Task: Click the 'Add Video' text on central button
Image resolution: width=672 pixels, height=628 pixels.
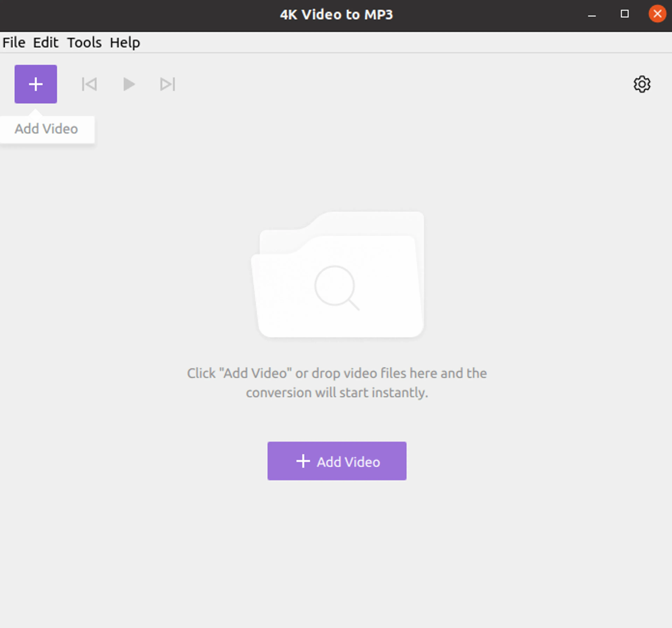Action: point(348,462)
